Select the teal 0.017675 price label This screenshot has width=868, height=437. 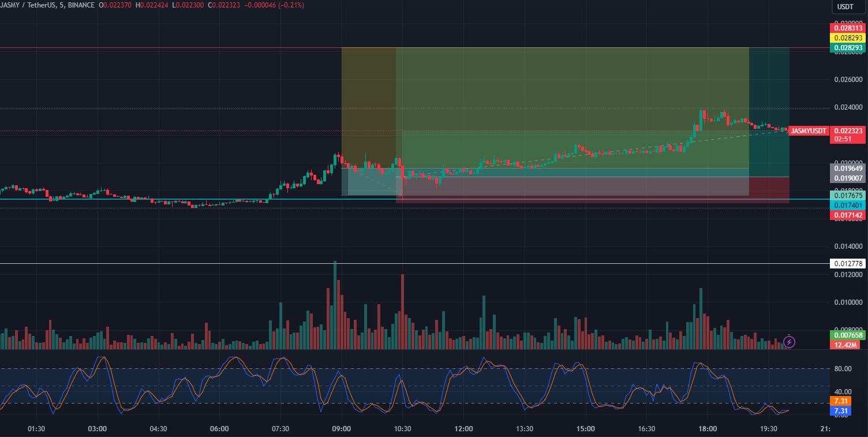[847, 196]
